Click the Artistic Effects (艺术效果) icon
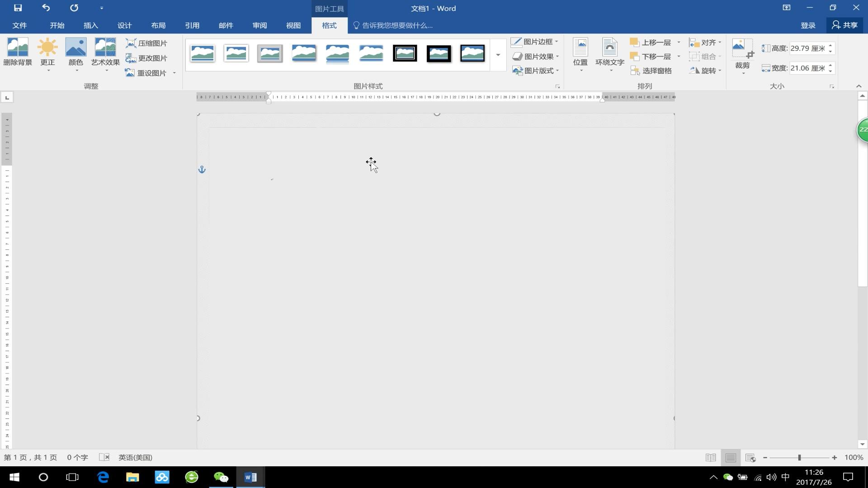Screen dimensions: 868x488 point(105,47)
